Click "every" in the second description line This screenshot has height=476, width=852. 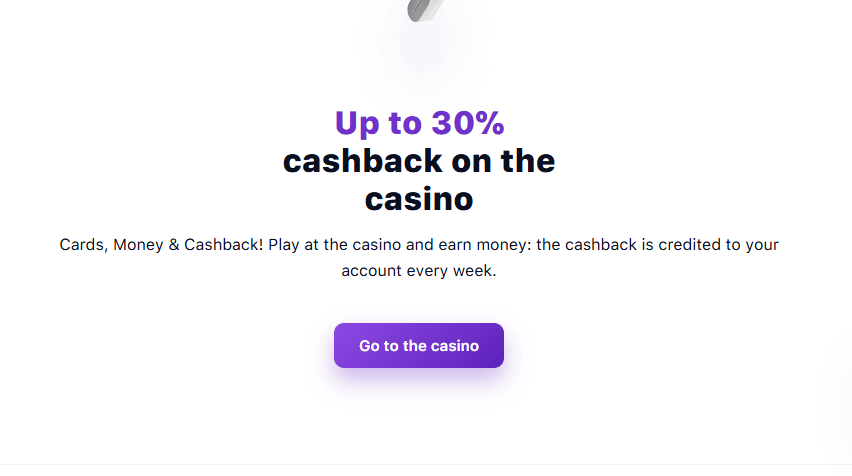427,271
